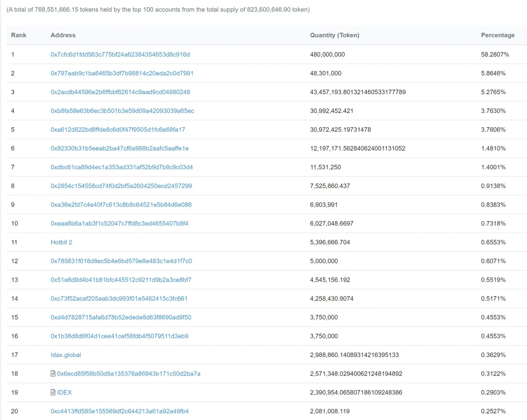The image size is (527, 420).
Task: Select quantity 480,000,000 in rank 1
Action: coord(327,54)
